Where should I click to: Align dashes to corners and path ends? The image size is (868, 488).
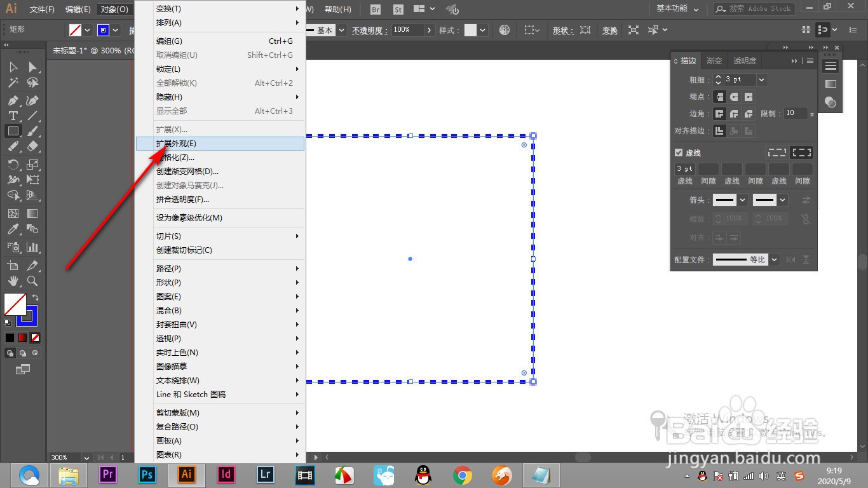coord(803,152)
